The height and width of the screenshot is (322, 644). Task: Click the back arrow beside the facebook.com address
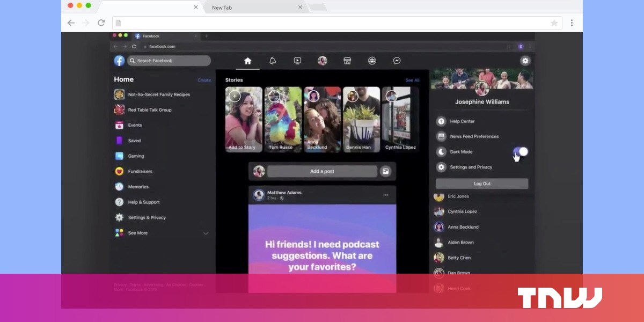[x=115, y=47]
